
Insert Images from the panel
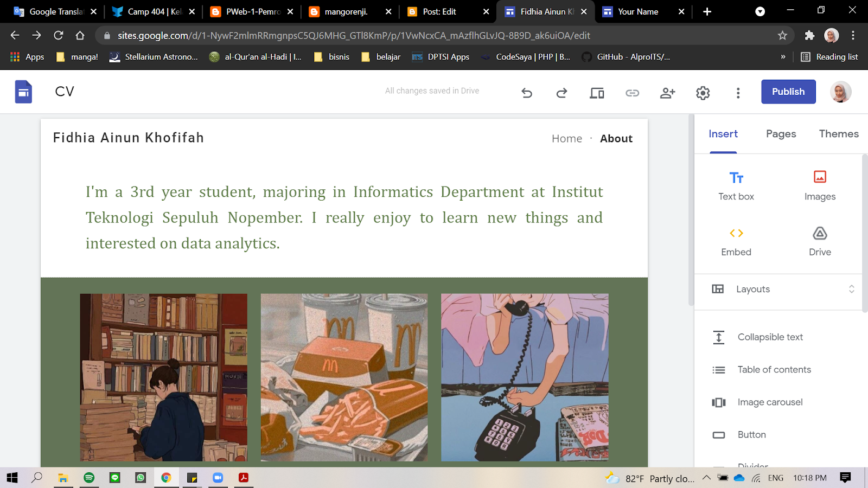tap(820, 185)
